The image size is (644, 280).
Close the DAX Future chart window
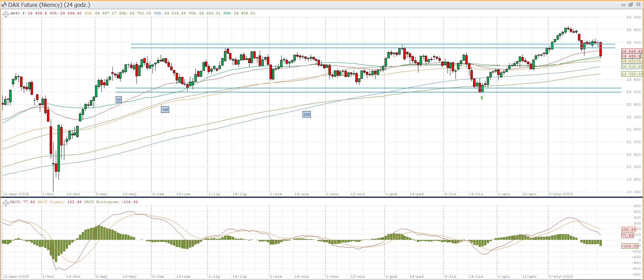tap(638, 4)
